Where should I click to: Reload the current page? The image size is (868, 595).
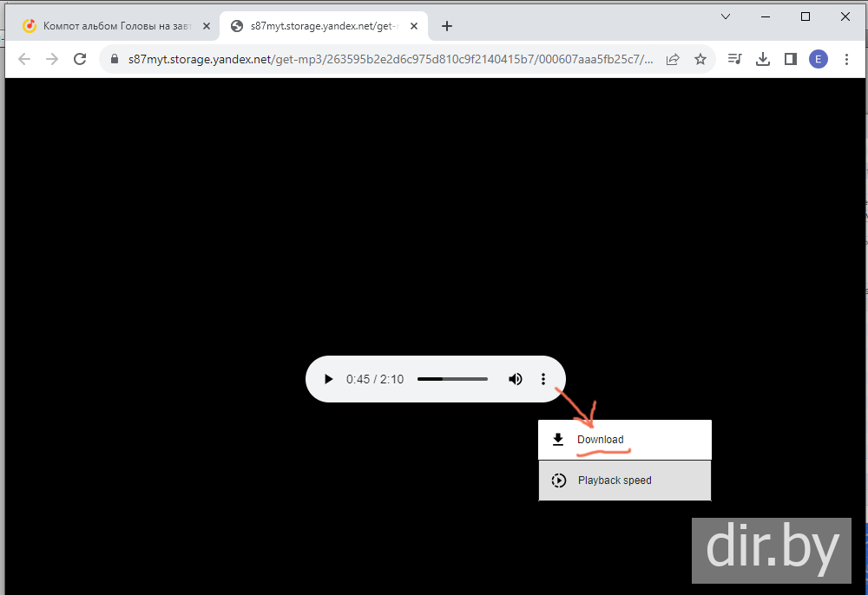pos(80,59)
